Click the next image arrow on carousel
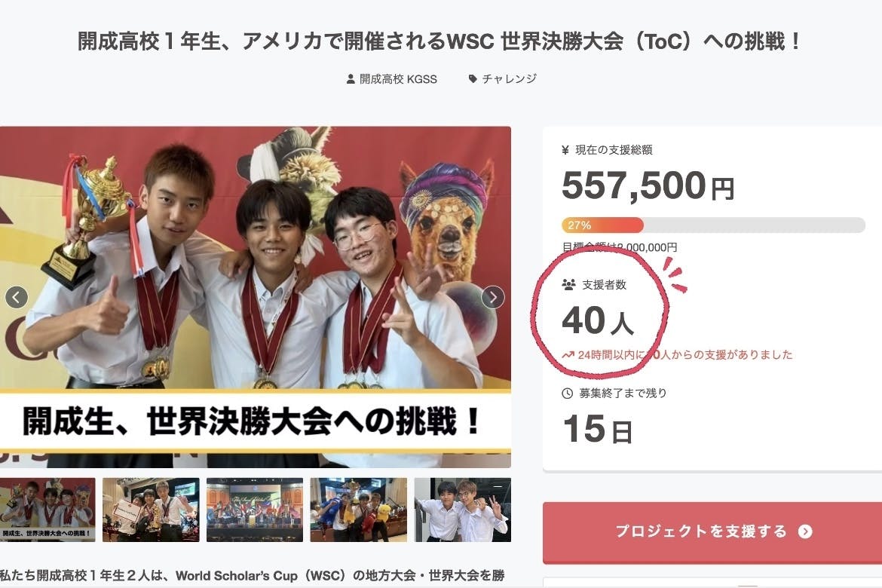Screen dimensions: 882x588 [x=493, y=297]
